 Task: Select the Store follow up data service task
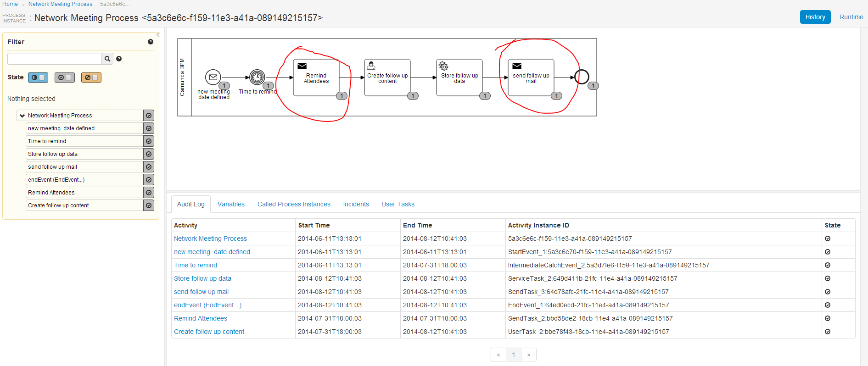459,78
